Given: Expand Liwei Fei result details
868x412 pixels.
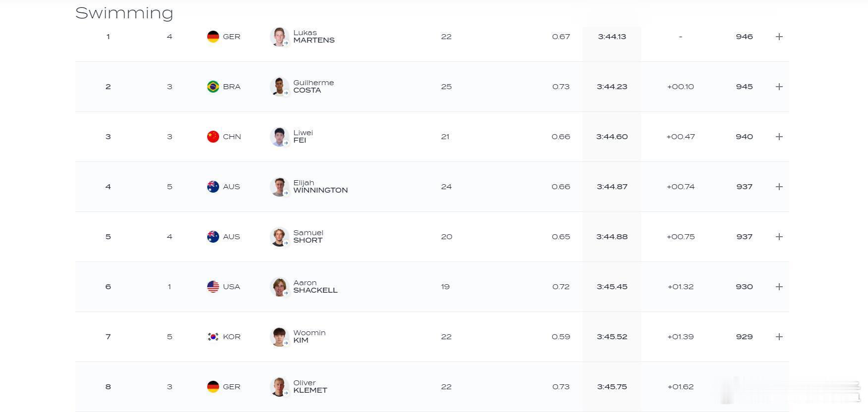Looking at the screenshot, I should click(x=779, y=137).
